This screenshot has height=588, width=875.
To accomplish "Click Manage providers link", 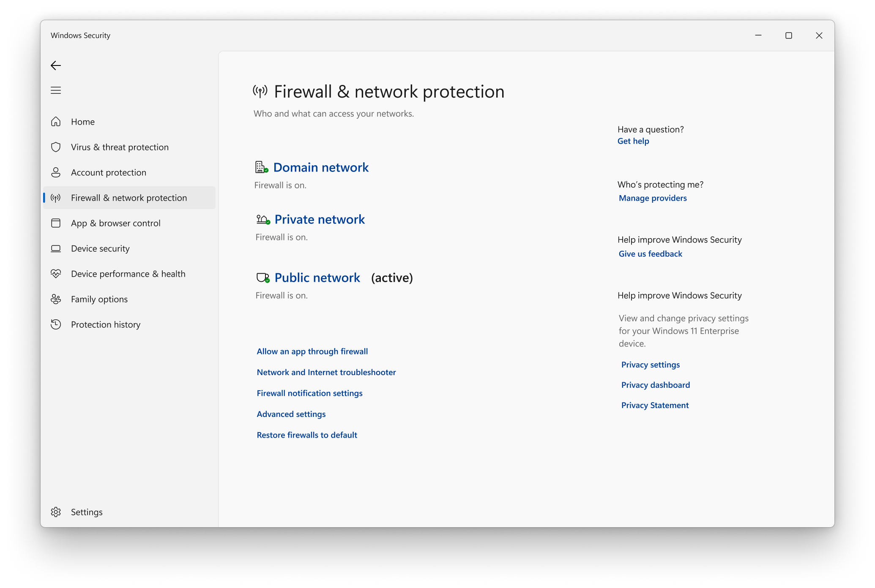I will [652, 198].
